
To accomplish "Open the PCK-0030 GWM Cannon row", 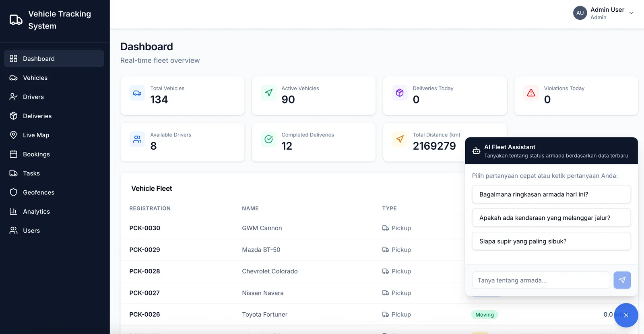I will click(x=293, y=228).
